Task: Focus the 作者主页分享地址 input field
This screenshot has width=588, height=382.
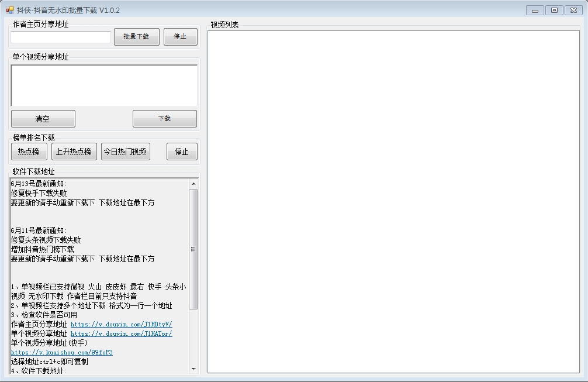Action: tap(61, 37)
